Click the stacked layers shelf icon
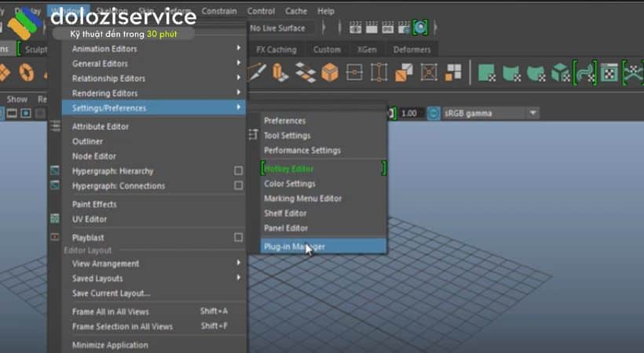The width and height of the screenshot is (644, 353). pyautogui.click(x=306, y=73)
